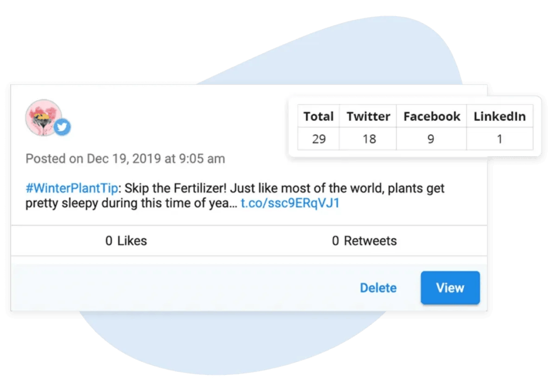551x392 pixels.
Task: Click the Twitter bird badge icon
Action: 62,127
